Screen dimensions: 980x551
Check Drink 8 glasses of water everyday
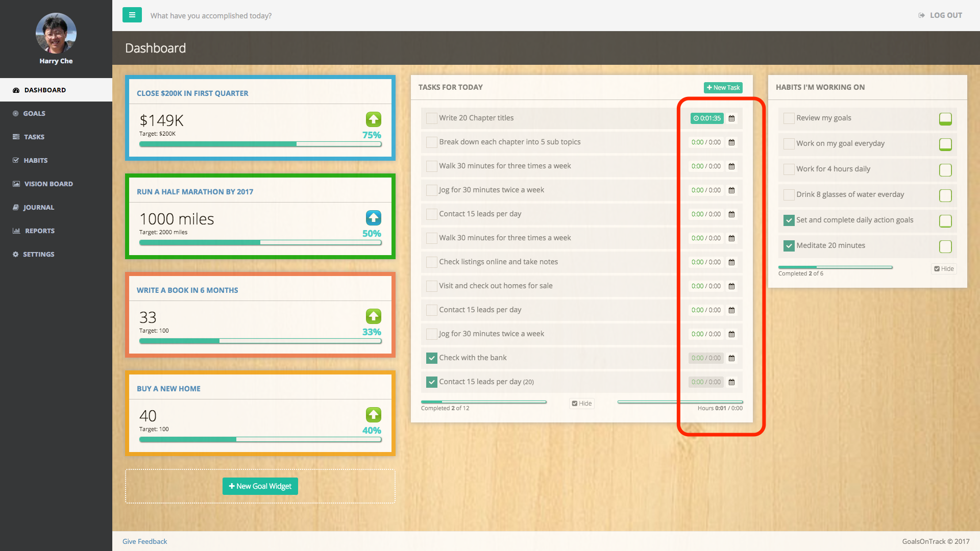click(x=789, y=195)
